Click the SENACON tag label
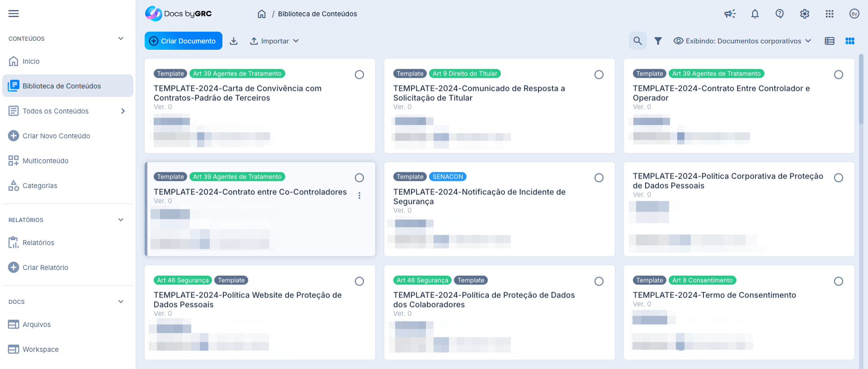The image size is (868, 369). pos(448,177)
